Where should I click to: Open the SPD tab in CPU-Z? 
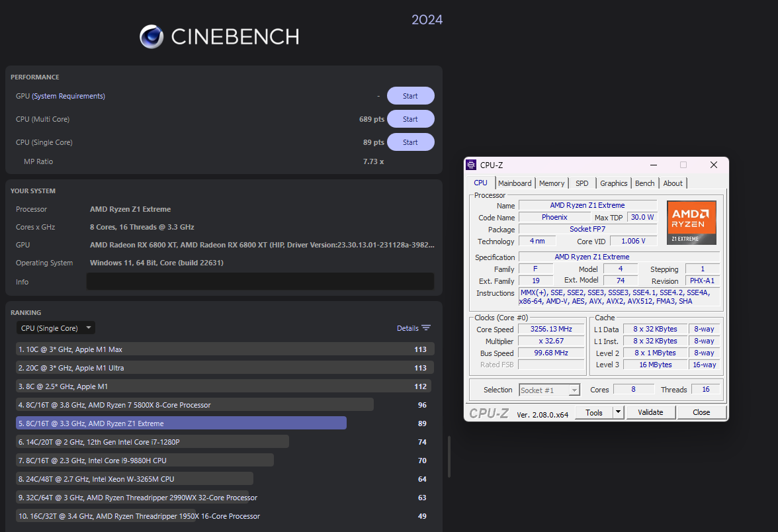click(x=582, y=183)
